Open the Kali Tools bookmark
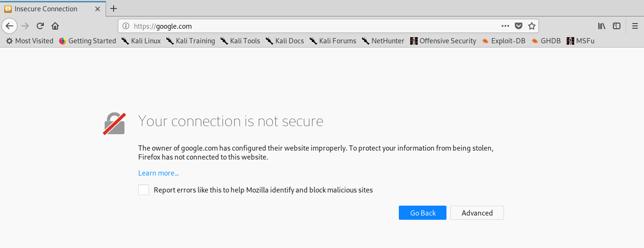 point(240,41)
